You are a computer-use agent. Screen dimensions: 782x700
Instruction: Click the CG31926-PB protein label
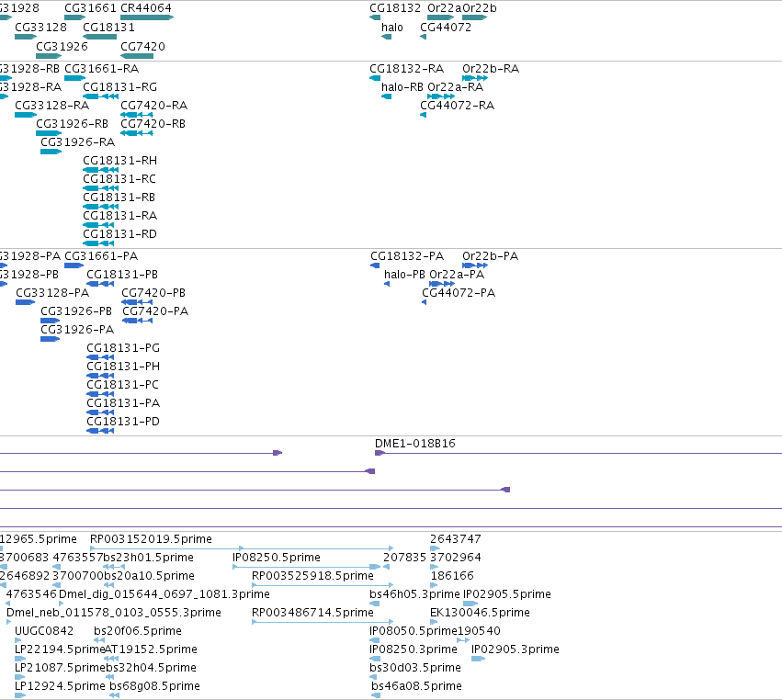76,311
